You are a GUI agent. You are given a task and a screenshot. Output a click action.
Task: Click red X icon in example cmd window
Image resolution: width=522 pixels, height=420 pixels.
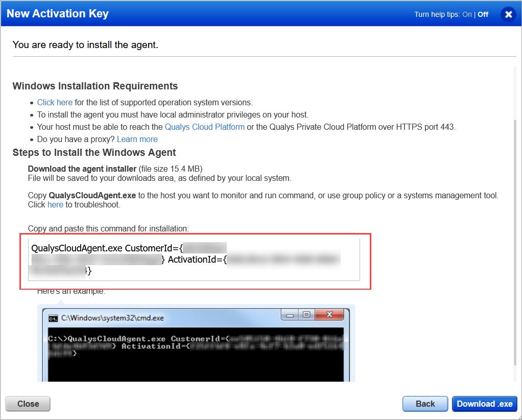point(329,314)
